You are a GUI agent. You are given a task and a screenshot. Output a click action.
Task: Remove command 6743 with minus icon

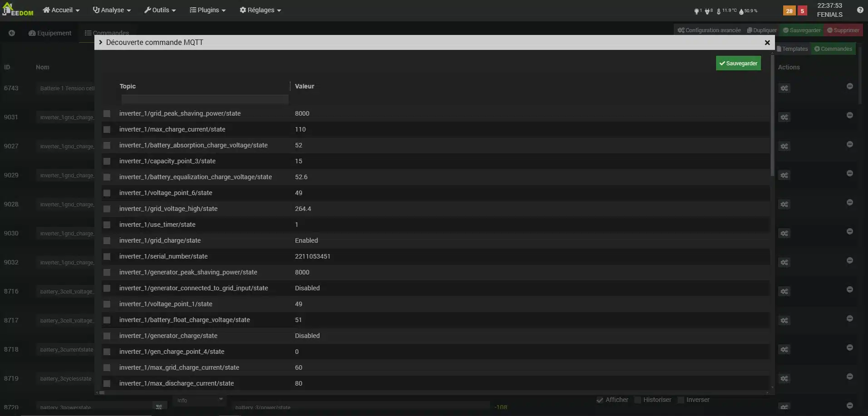point(850,86)
